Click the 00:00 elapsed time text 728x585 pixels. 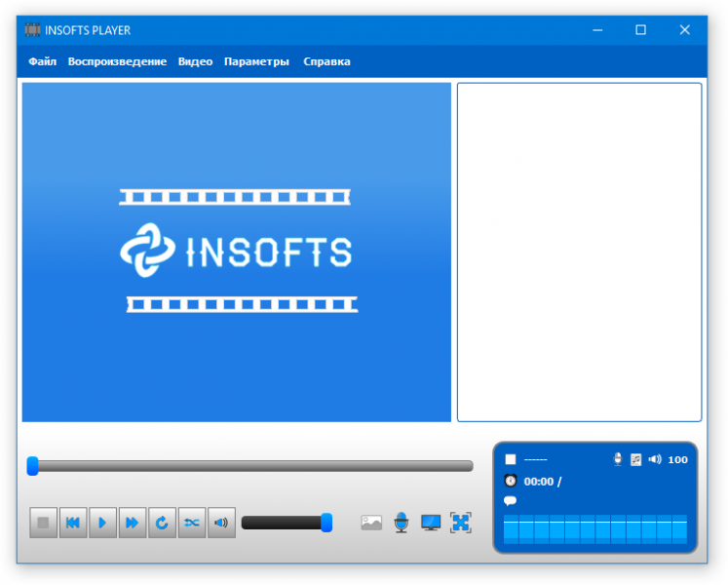pyautogui.click(x=539, y=482)
